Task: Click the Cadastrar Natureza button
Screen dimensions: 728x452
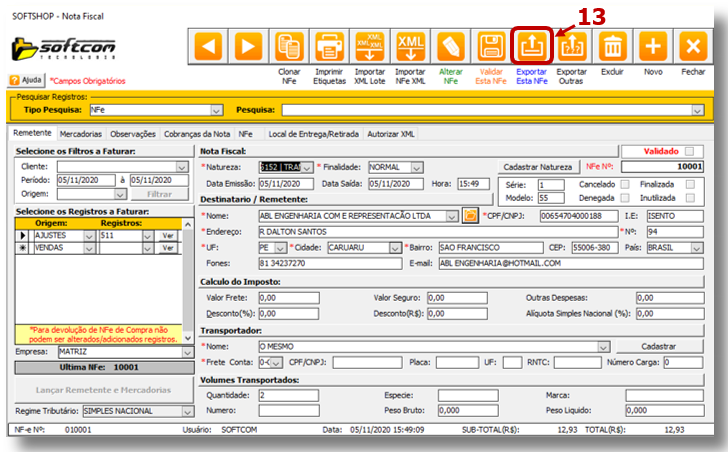Action: 538,167
